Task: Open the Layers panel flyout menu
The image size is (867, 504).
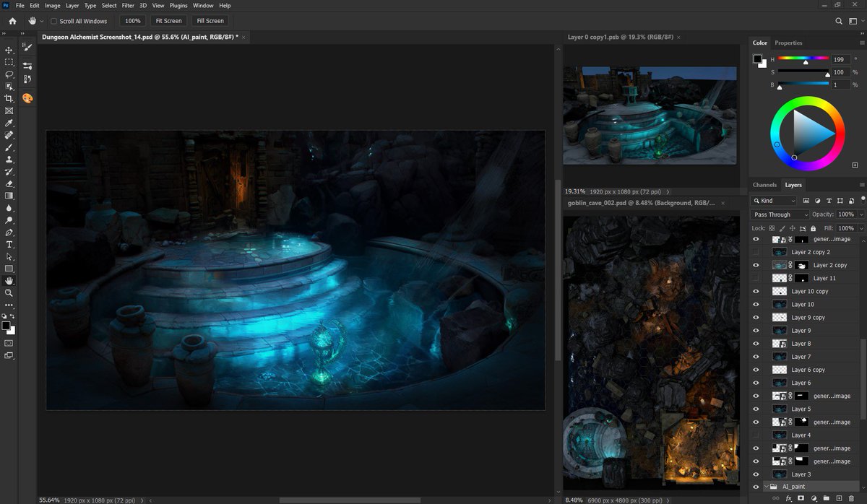Action: 862,185
